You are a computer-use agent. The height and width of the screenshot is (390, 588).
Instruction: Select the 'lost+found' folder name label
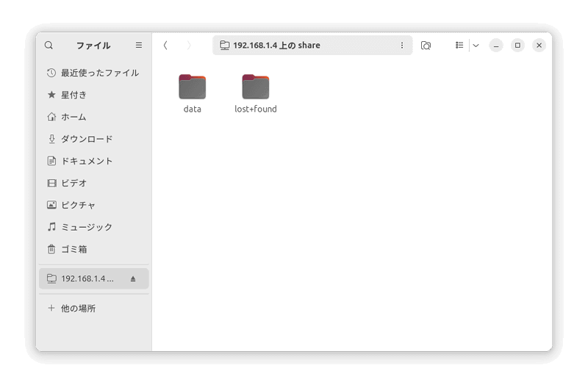pos(256,109)
